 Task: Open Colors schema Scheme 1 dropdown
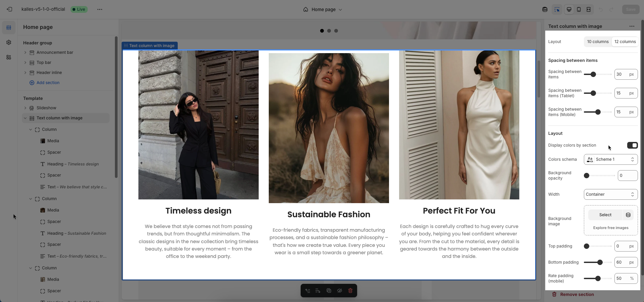[x=611, y=159]
